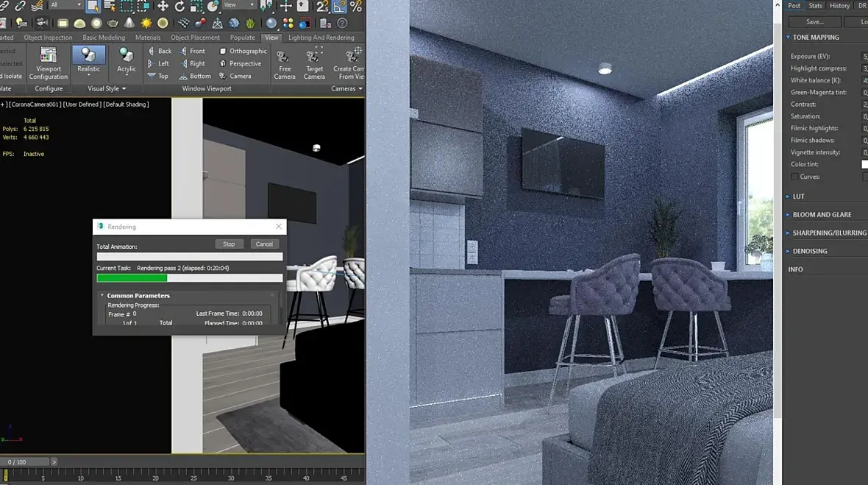Click the Select and Place icon
The width and height of the screenshot is (868, 485).
click(x=213, y=6)
